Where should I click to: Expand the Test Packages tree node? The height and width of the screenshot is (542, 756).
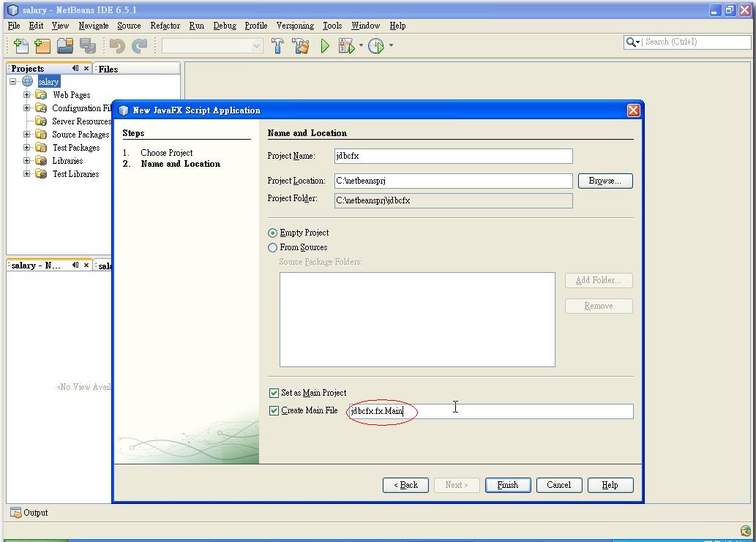click(x=26, y=148)
